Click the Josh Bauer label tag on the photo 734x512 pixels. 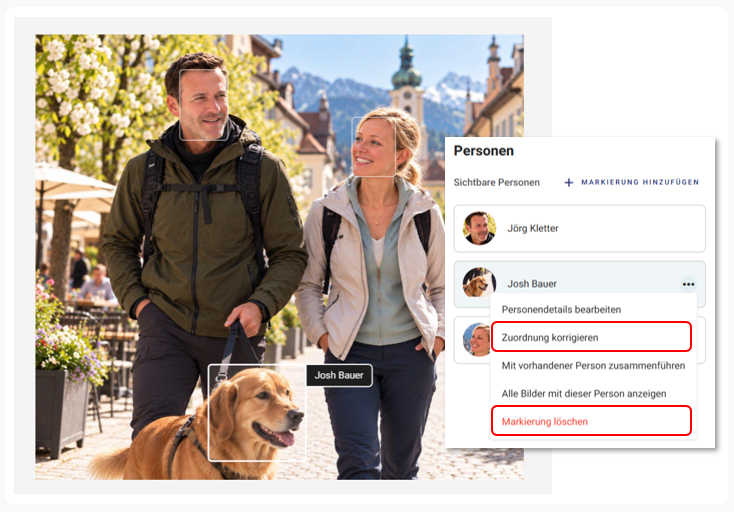click(339, 375)
